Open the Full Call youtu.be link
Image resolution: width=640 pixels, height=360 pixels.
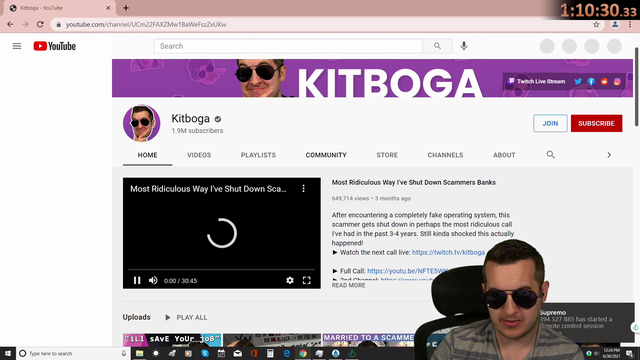tap(407, 271)
